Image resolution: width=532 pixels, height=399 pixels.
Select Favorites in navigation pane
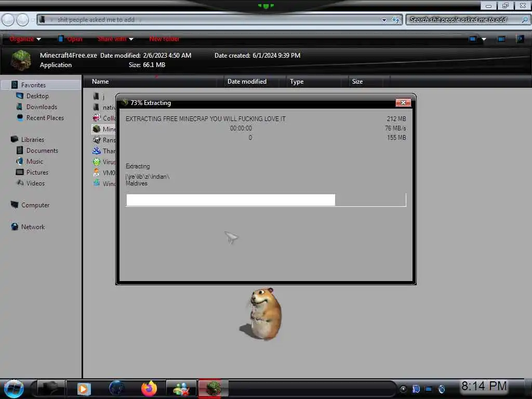33,85
